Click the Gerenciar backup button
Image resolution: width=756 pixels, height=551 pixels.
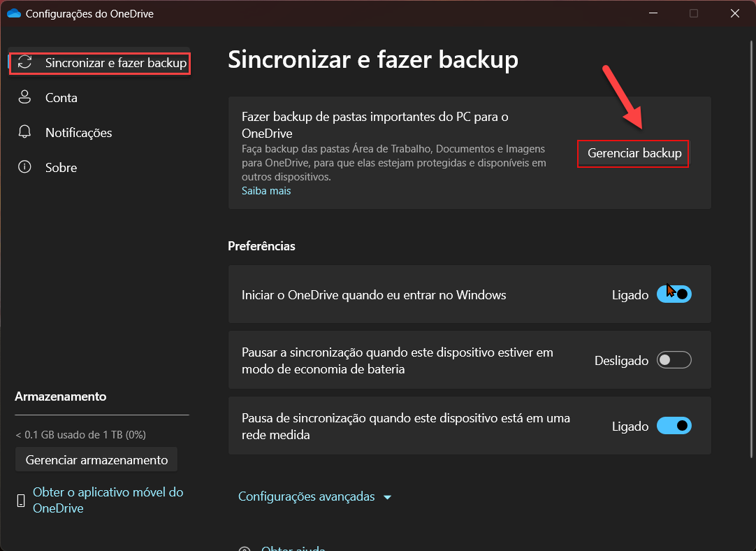[634, 153]
